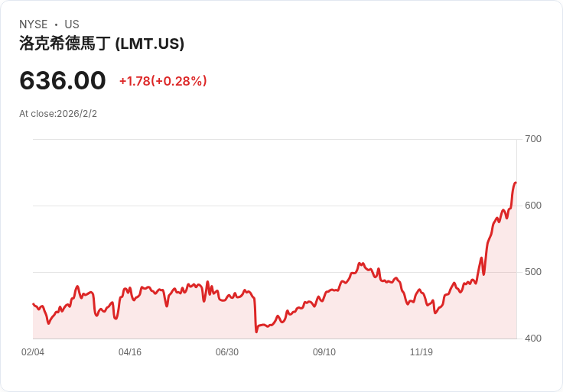This screenshot has width=563, height=392.
Task: Click the At close:2026/2/2 timestamp
Action: click(58, 114)
